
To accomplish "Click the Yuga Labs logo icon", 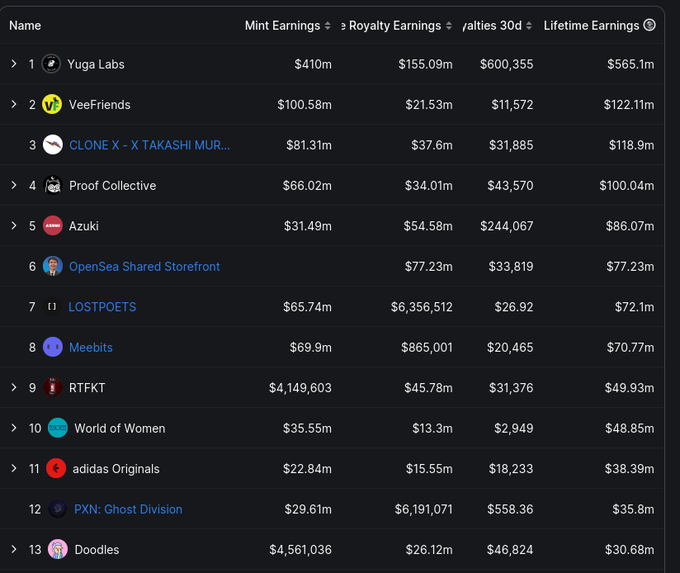I will pos(51,64).
